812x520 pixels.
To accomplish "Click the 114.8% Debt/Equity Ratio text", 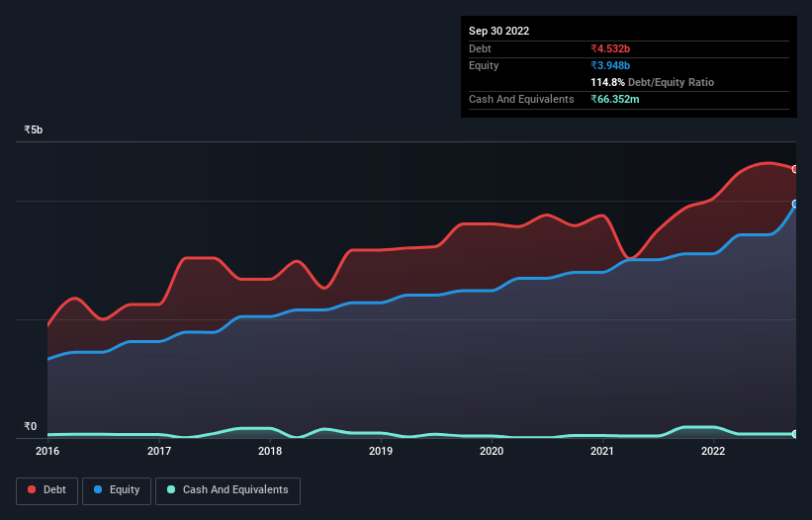I will (x=652, y=82).
